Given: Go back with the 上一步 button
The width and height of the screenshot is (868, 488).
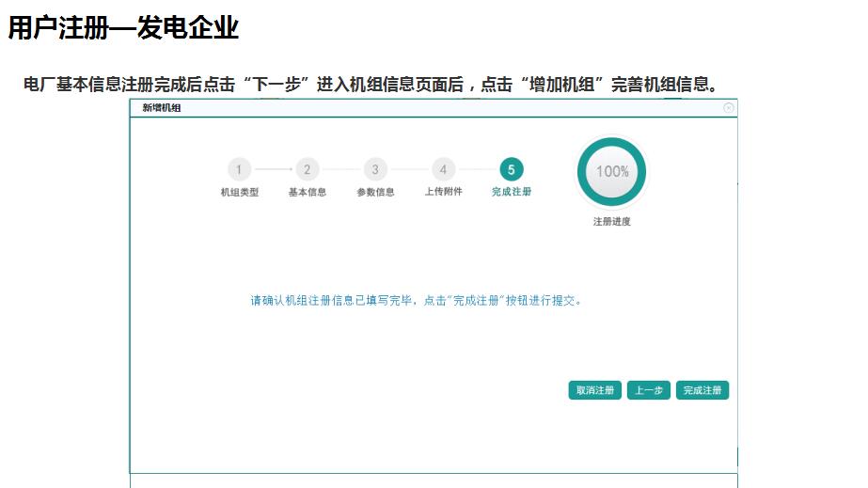Looking at the screenshot, I should [649, 390].
